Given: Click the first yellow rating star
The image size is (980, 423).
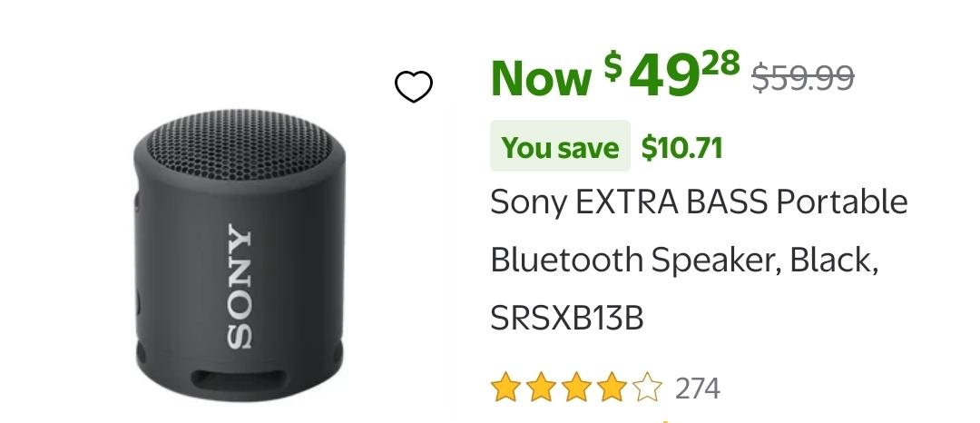Looking at the screenshot, I should point(505,389).
